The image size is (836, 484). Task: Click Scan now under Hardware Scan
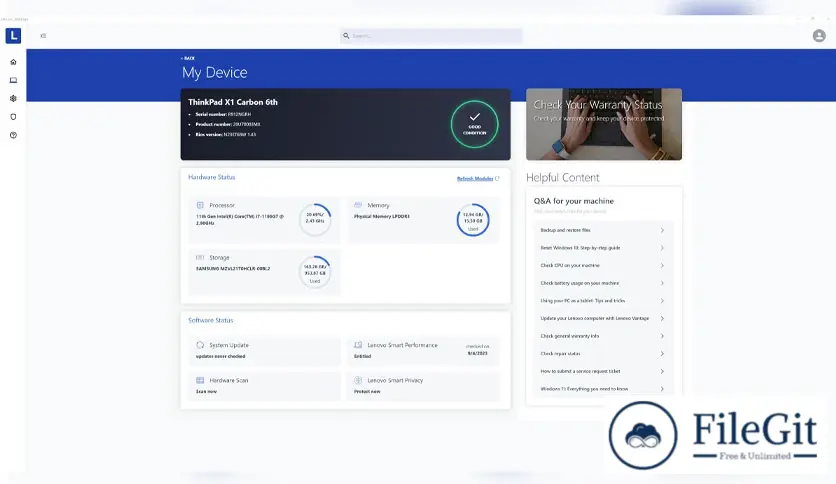[x=206, y=391]
